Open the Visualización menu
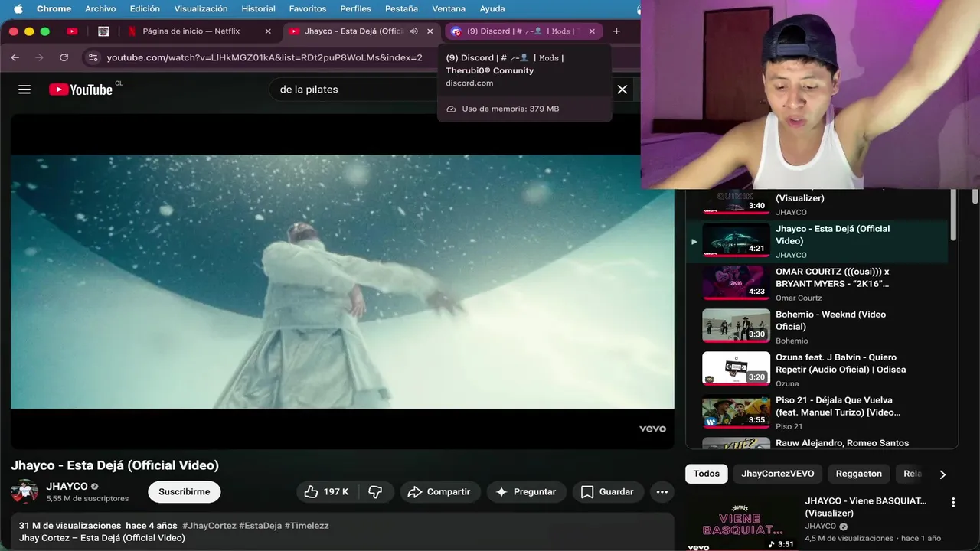The height and width of the screenshot is (551, 980). click(x=201, y=8)
